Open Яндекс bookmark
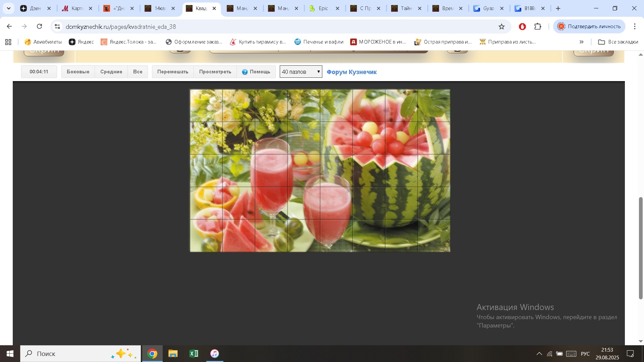 [81, 42]
